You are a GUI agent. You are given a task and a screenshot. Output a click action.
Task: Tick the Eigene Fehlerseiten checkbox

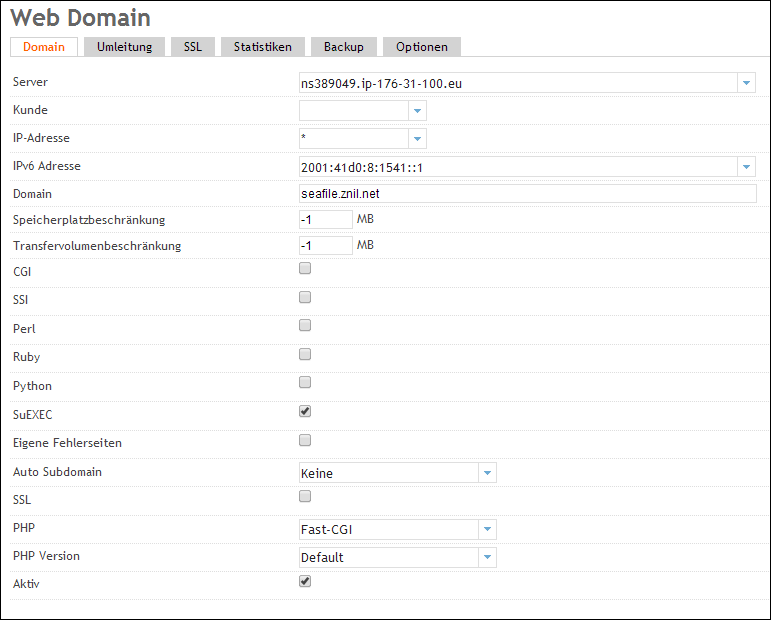pyautogui.click(x=305, y=440)
